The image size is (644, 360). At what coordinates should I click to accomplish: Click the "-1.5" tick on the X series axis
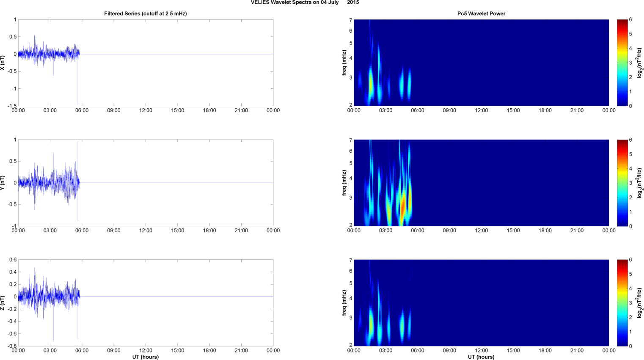(x=12, y=106)
